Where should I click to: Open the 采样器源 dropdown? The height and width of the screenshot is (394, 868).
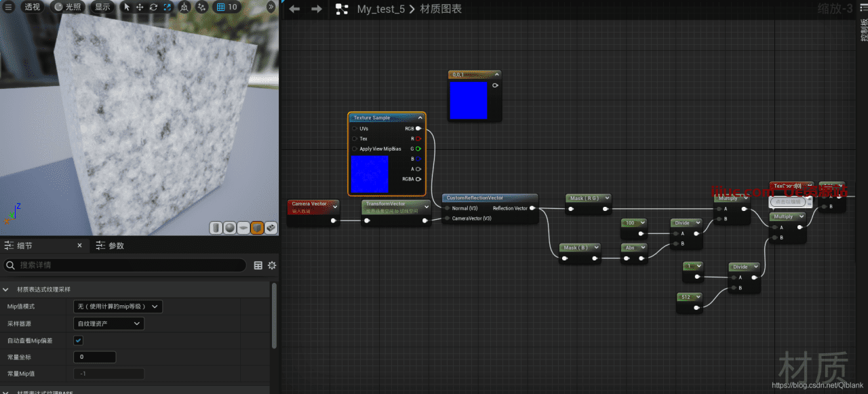click(x=108, y=323)
